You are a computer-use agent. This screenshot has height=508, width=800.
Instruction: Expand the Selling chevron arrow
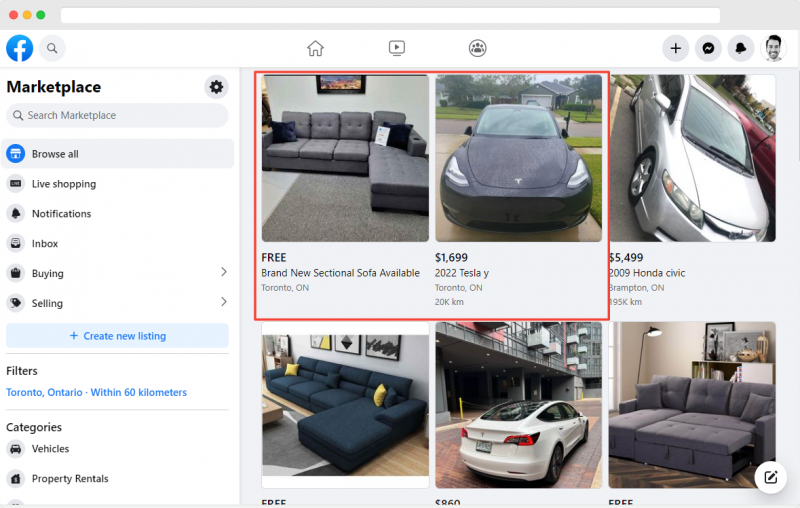click(x=223, y=302)
